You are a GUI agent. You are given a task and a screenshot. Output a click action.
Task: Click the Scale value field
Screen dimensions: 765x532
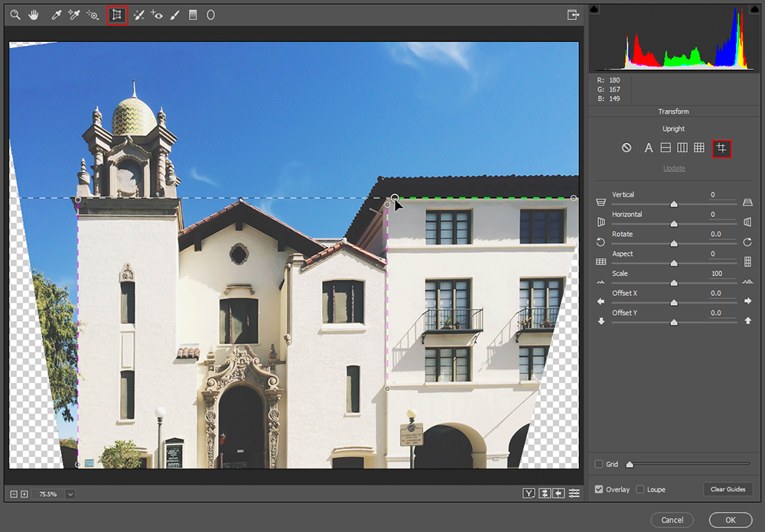[x=723, y=274]
